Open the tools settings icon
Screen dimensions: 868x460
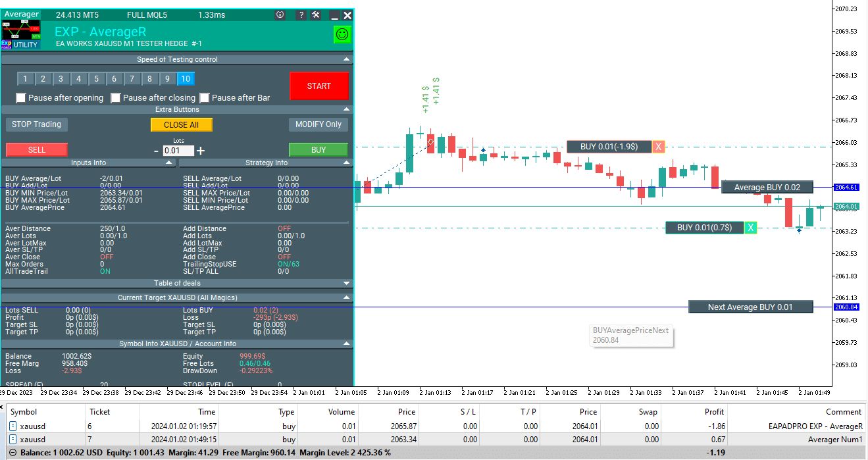pos(316,15)
